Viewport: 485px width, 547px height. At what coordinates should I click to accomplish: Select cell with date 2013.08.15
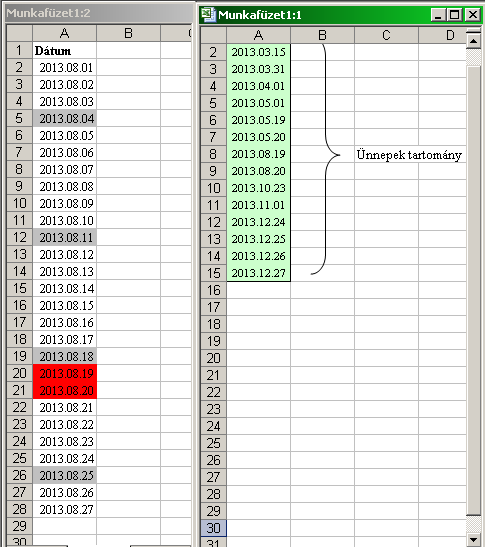pyautogui.click(x=65, y=306)
